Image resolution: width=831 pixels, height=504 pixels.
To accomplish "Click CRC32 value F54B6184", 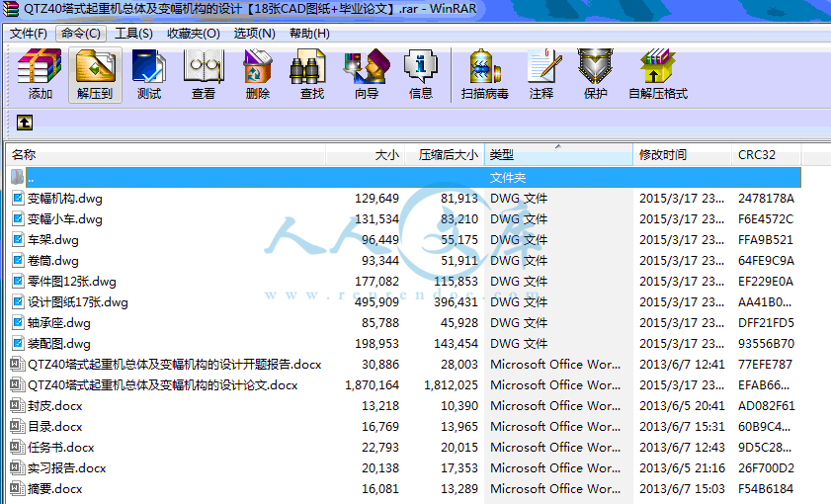I will coord(766,488).
